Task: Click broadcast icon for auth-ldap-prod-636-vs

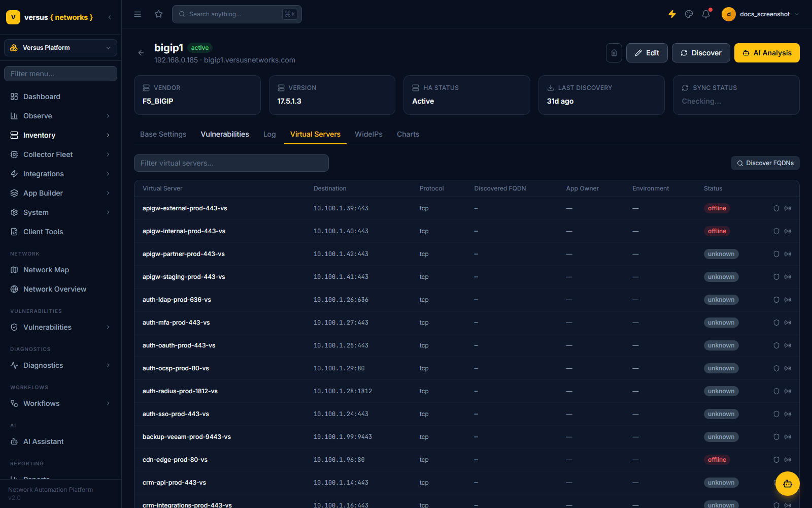Action: pos(788,300)
